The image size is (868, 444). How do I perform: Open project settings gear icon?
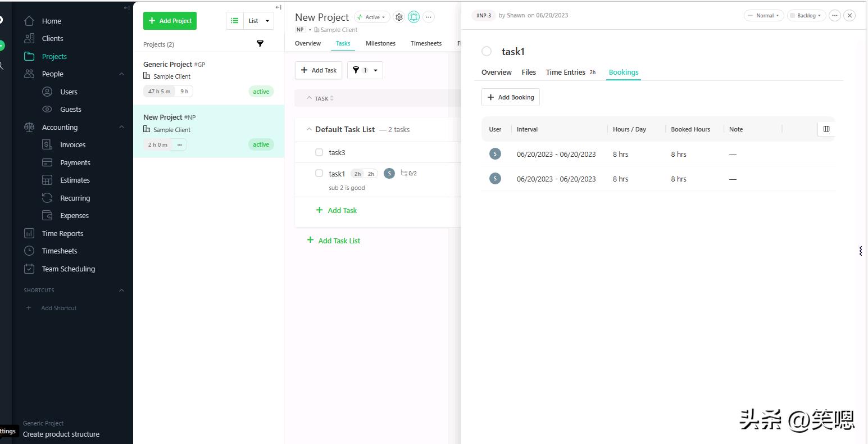[399, 17]
